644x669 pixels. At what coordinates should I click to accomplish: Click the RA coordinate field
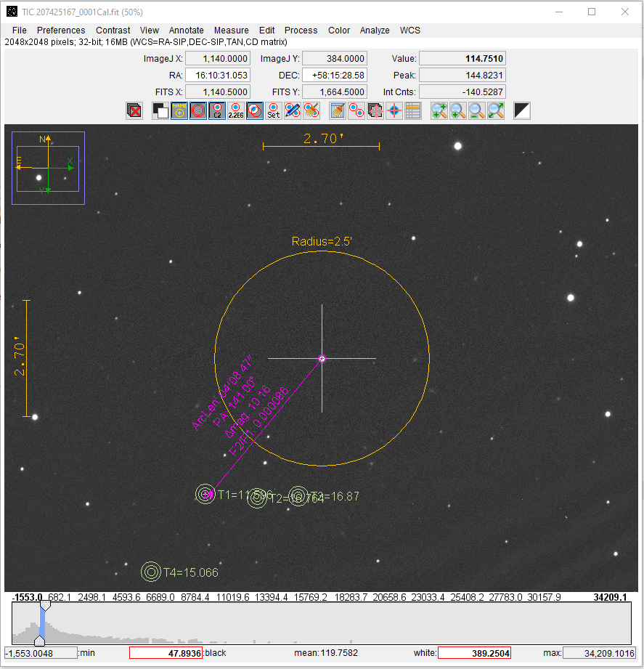[x=218, y=76]
